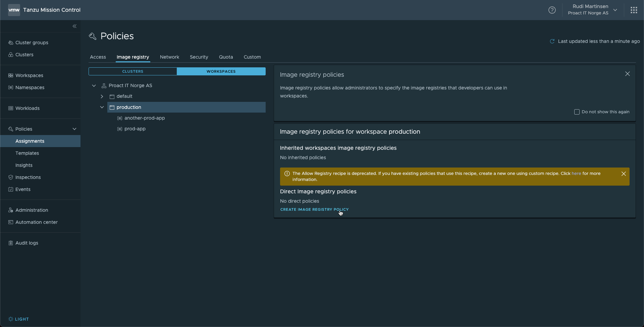Click the organization icon beside Proact IT Norge AS
The height and width of the screenshot is (327, 644).
point(104,86)
